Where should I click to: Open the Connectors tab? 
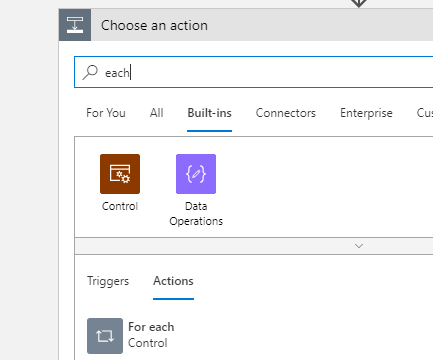286,113
